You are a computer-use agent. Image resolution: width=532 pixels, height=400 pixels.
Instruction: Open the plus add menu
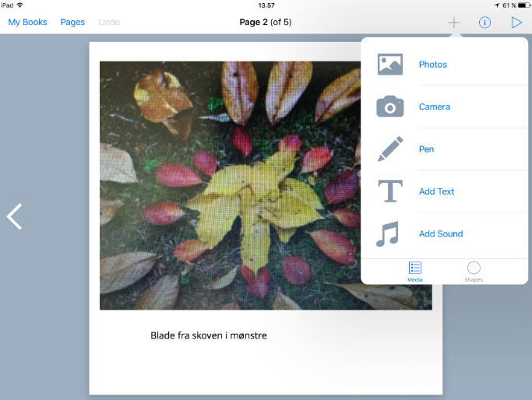(x=453, y=23)
